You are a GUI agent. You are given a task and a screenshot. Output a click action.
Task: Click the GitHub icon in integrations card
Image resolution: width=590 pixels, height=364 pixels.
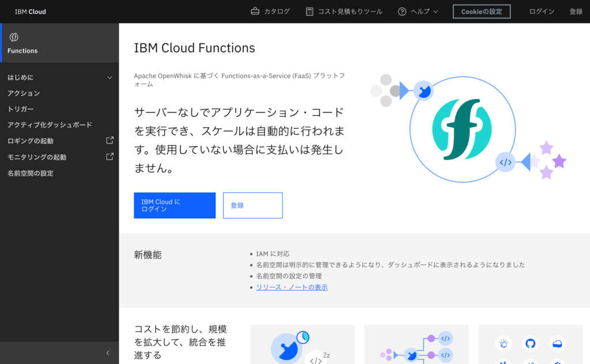point(530,344)
